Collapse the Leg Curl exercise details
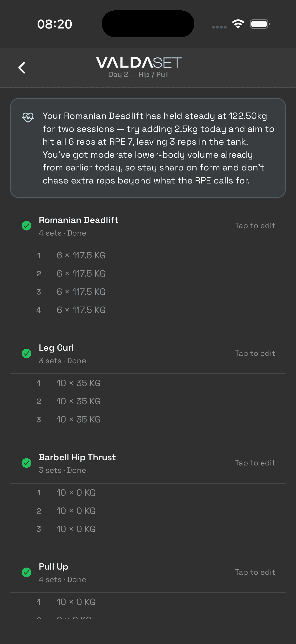Image resolution: width=296 pixels, height=644 pixels. [x=56, y=348]
